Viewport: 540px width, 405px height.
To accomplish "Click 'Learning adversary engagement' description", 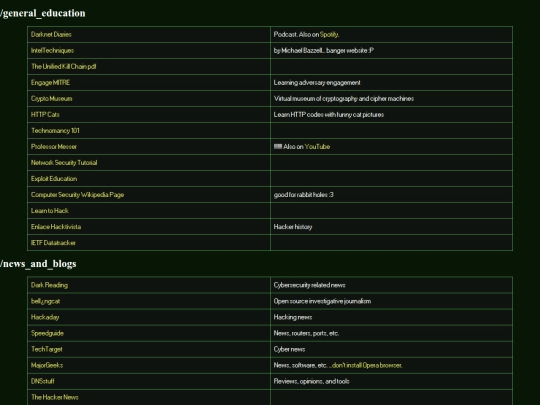I will (x=317, y=83).
